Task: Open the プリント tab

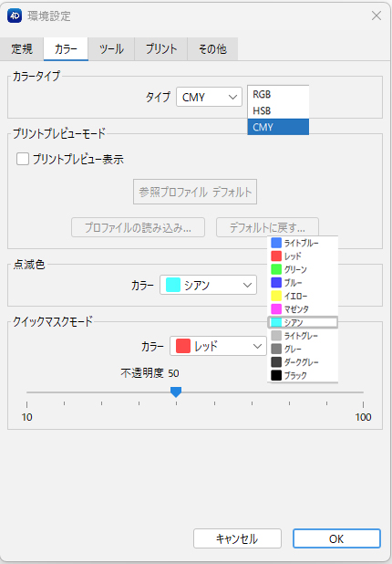Action: (x=161, y=49)
